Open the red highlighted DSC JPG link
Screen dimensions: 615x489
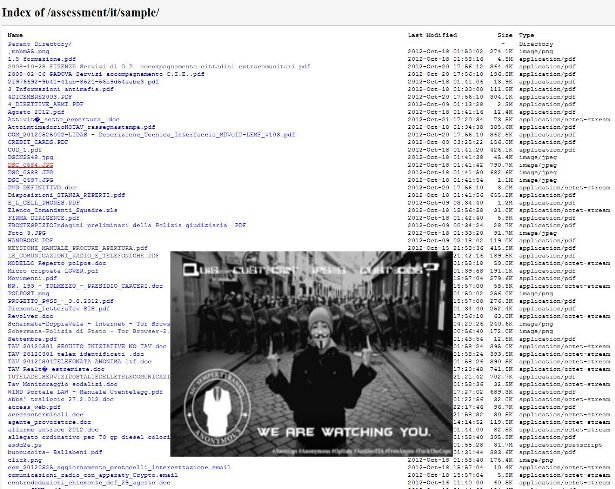click(x=30, y=165)
